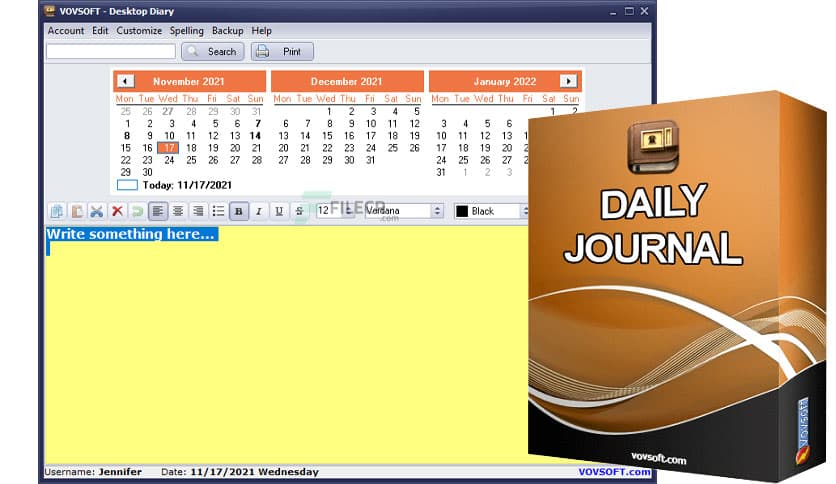836x484 pixels.
Task: Select October 25 in November grid
Action: coord(125,111)
